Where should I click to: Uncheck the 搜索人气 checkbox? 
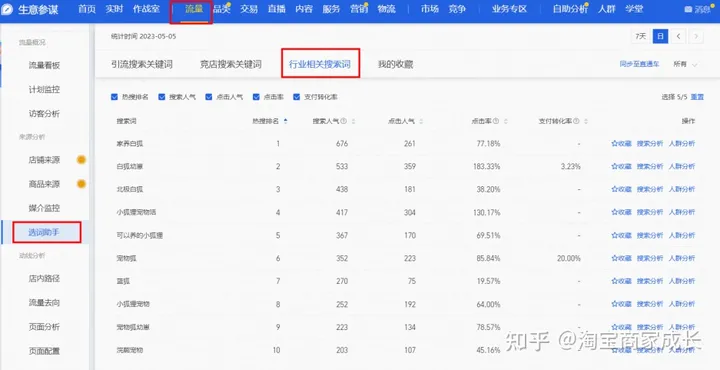tap(162, 97)
